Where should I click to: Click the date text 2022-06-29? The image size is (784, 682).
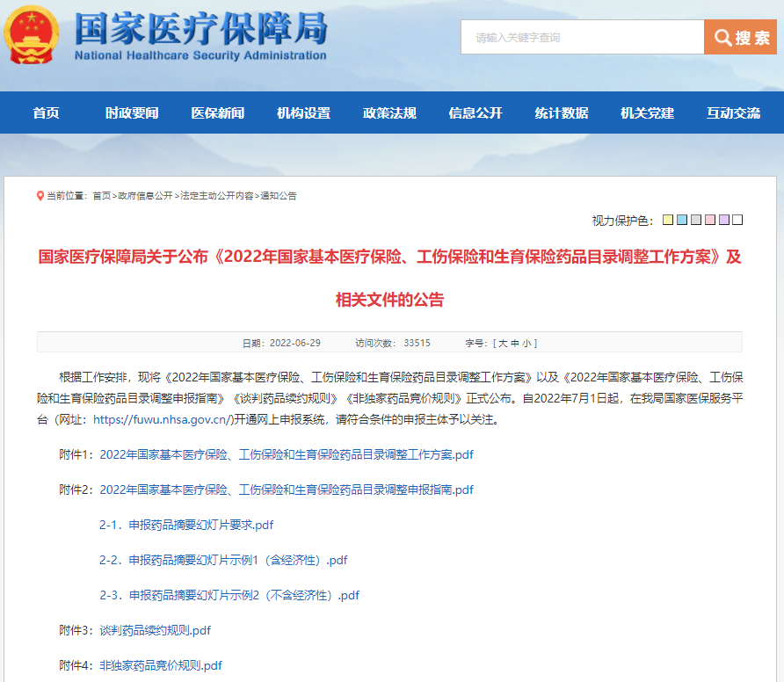pos(295,344)
